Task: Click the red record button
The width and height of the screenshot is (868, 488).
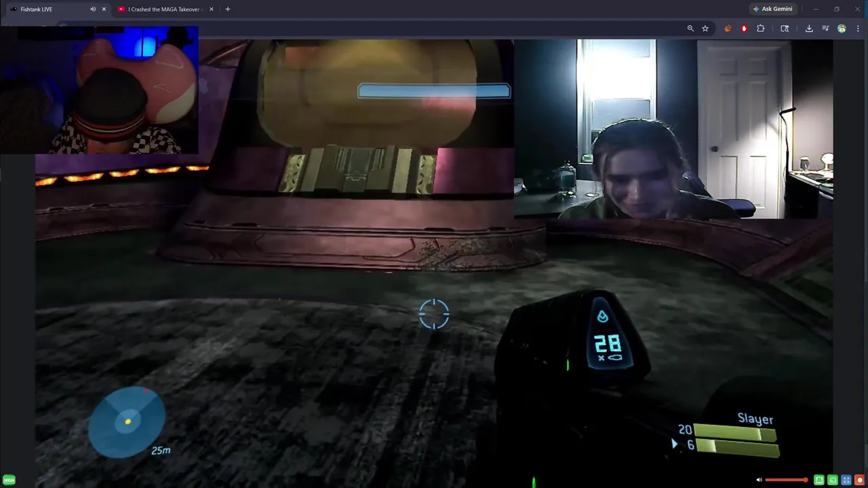Action: pos(860,480)
